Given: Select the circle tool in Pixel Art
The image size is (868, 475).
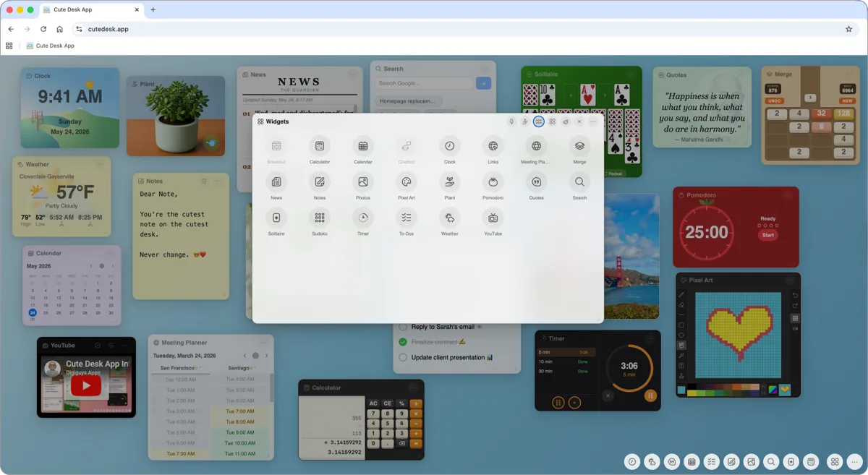Looking at the screenshot, I should [x=681, y=335].
